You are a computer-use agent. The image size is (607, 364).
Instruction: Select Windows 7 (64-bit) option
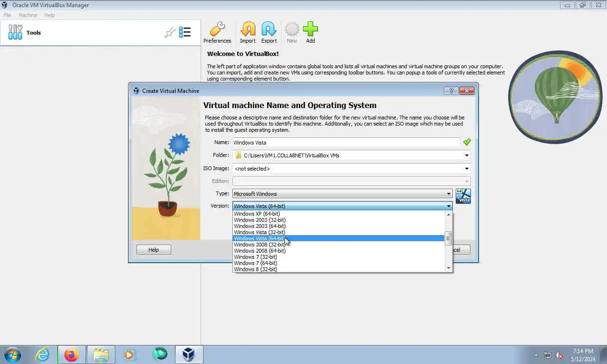(339, 263)
